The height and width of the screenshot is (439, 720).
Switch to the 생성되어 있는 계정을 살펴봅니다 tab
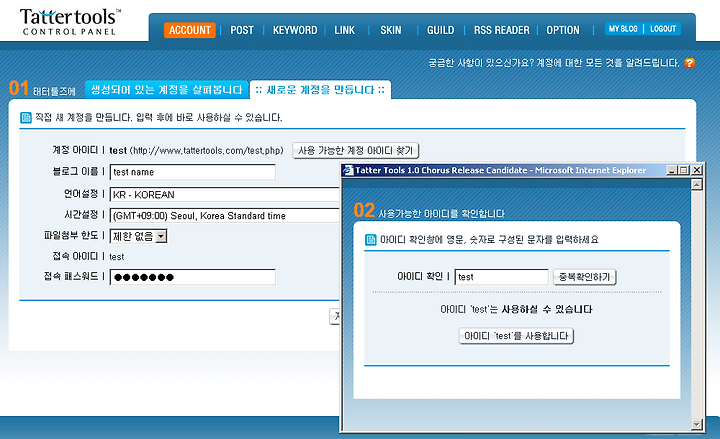[167, 90]
